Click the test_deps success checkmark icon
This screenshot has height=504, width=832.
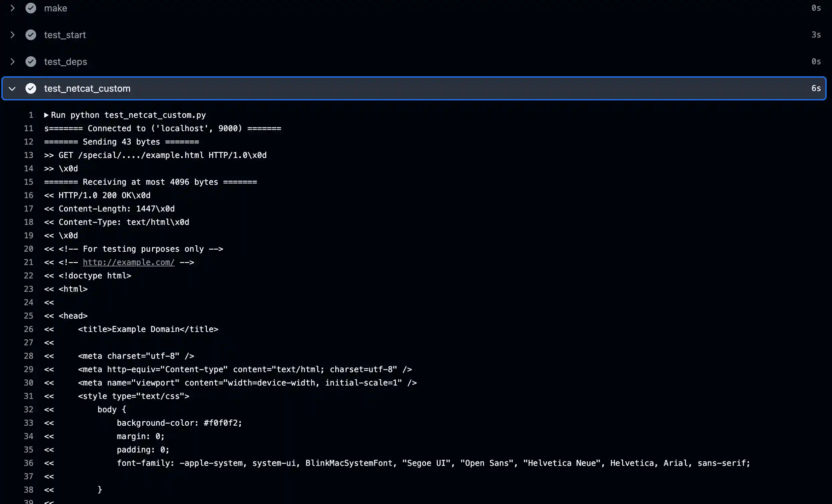pos(31,62)
